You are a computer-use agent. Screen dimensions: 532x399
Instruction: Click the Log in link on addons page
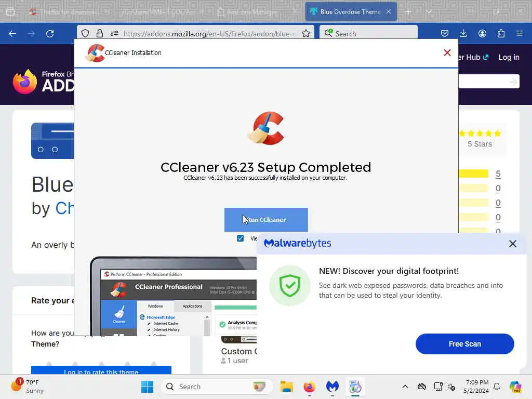click(x=509, y=57)
